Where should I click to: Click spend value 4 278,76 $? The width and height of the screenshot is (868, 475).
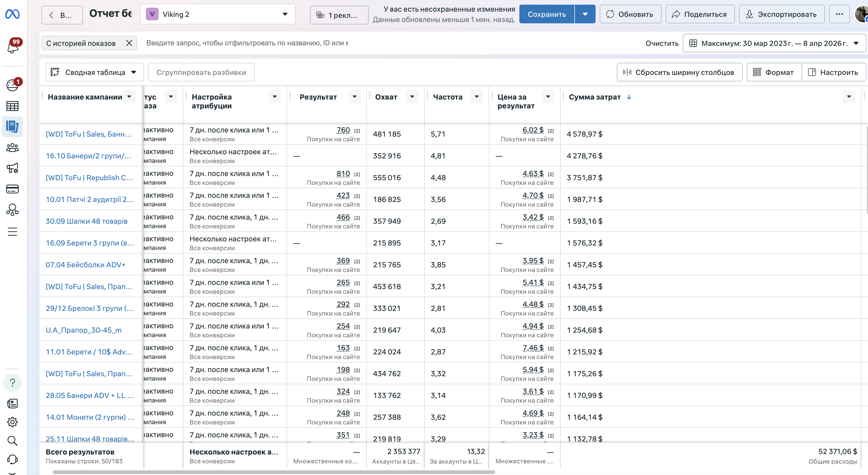[585, 156]
